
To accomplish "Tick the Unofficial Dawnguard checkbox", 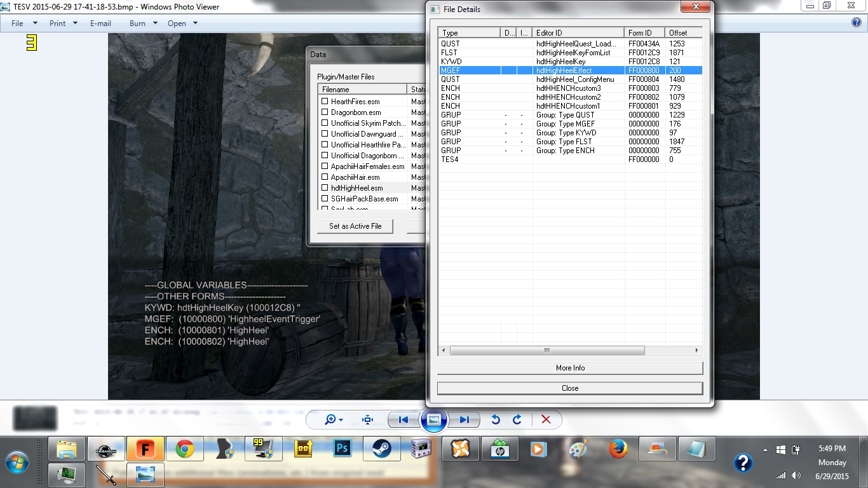I will (x=325, y=134).
